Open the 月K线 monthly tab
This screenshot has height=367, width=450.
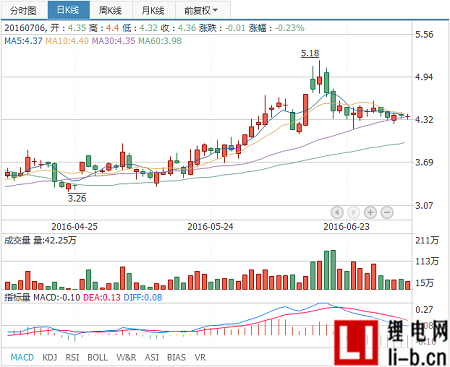[x=153, y=10]
